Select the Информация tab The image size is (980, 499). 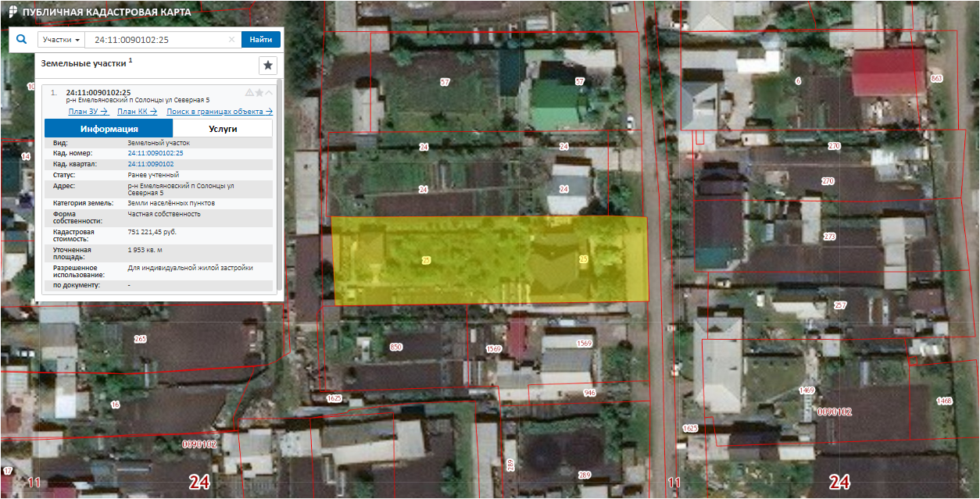[x=109, y=129]
